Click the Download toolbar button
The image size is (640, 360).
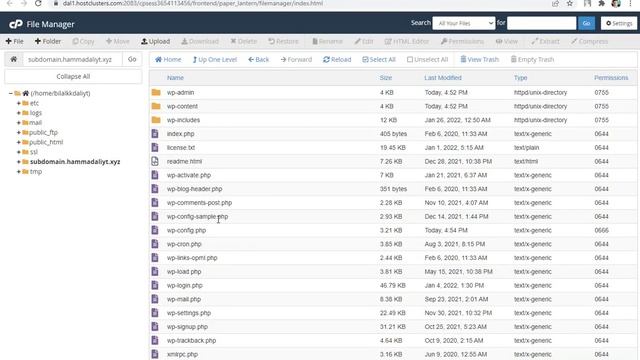(200, 41)
